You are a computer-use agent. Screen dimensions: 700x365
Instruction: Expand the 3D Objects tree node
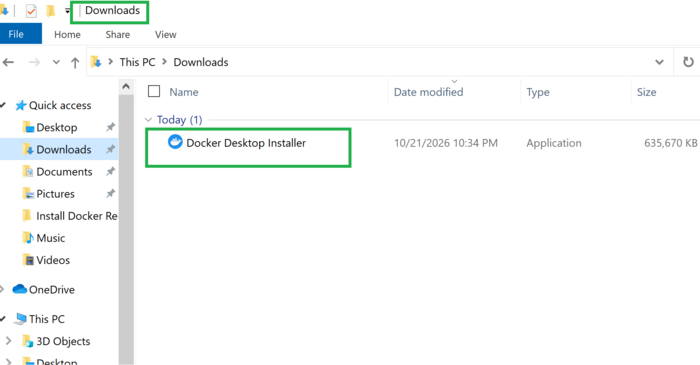pyautogui.click(x=8, y=341)
